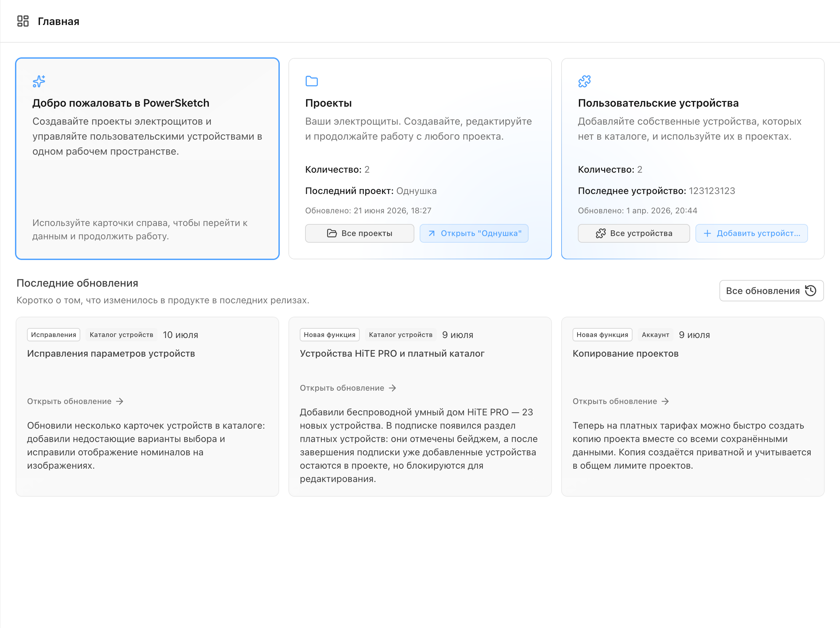Click title Исправления параметров устройств
Screen dimensions: 840x628
coord(111,354)
